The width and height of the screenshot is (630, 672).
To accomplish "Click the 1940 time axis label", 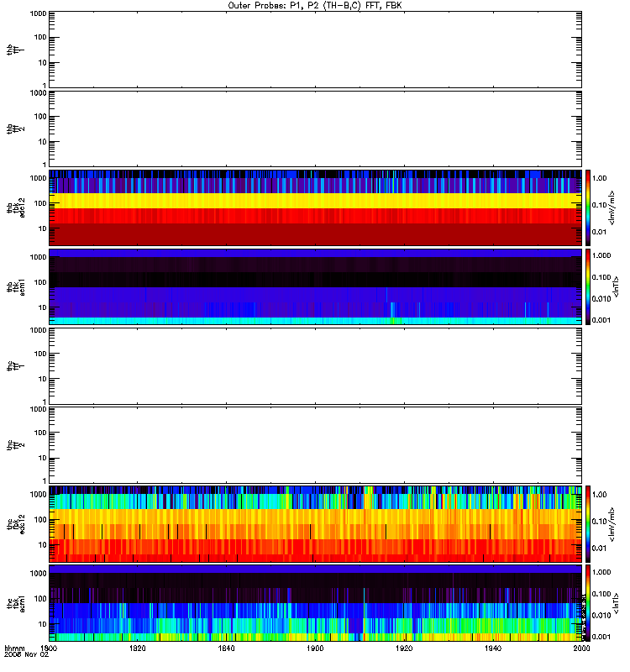I will 493,648.
